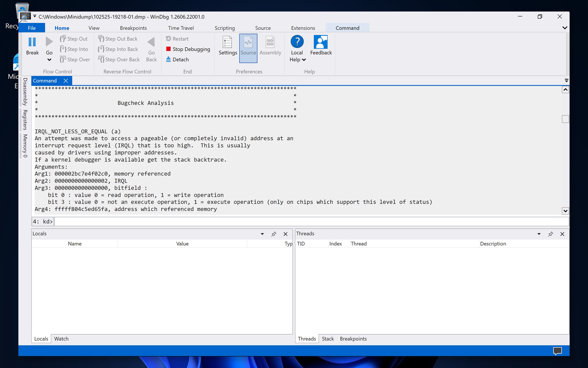Select the Home ribbon tab
This screenshot has height=368, width=588.
tap(62, 28)
